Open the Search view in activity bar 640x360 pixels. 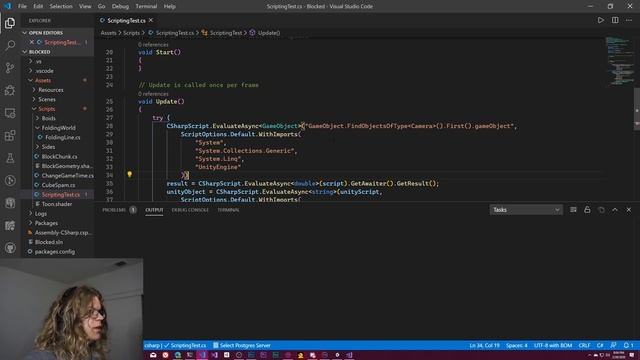[10, 45]
